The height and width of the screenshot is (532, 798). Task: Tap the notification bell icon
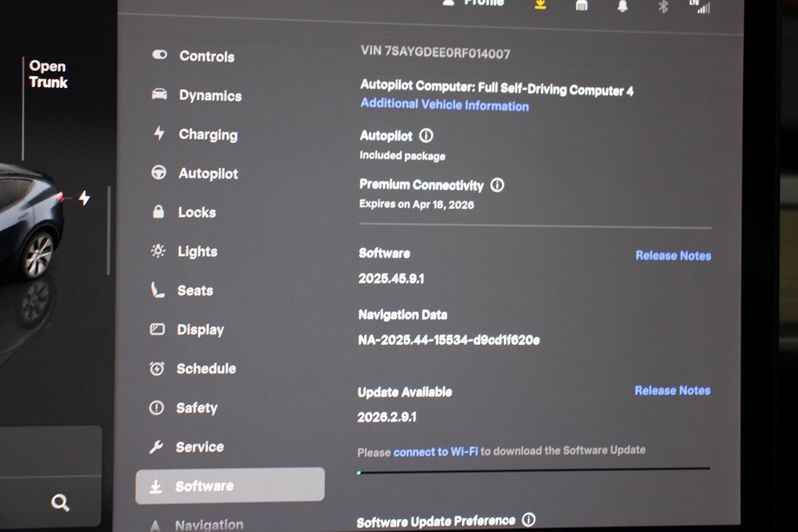[x=622, y=5]
